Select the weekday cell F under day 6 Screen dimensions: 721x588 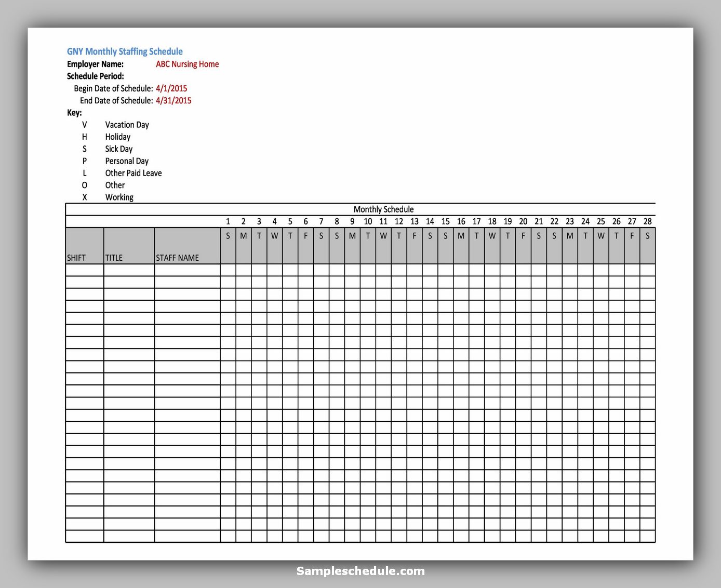tap(306, 246)
